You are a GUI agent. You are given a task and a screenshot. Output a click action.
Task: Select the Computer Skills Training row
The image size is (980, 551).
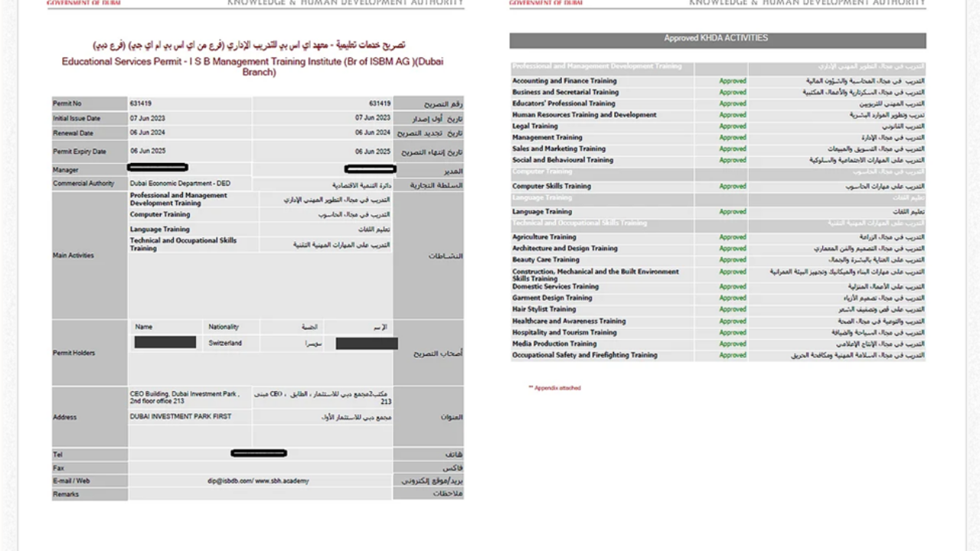coord(551,187)
